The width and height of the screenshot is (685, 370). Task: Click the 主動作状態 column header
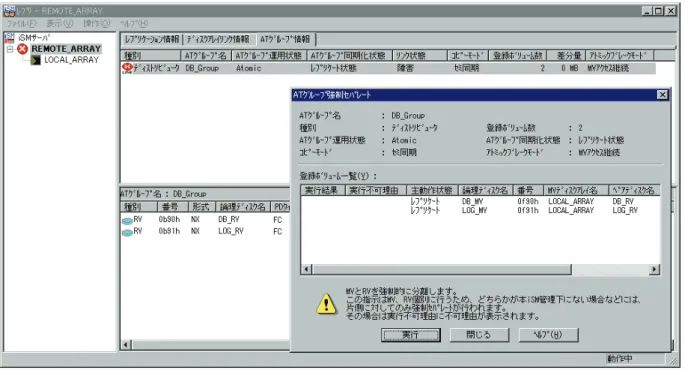432,190
